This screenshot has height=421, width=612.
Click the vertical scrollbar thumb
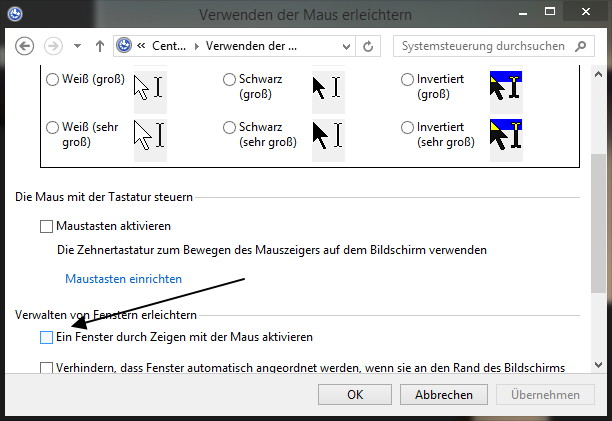[x=598, y=223]
